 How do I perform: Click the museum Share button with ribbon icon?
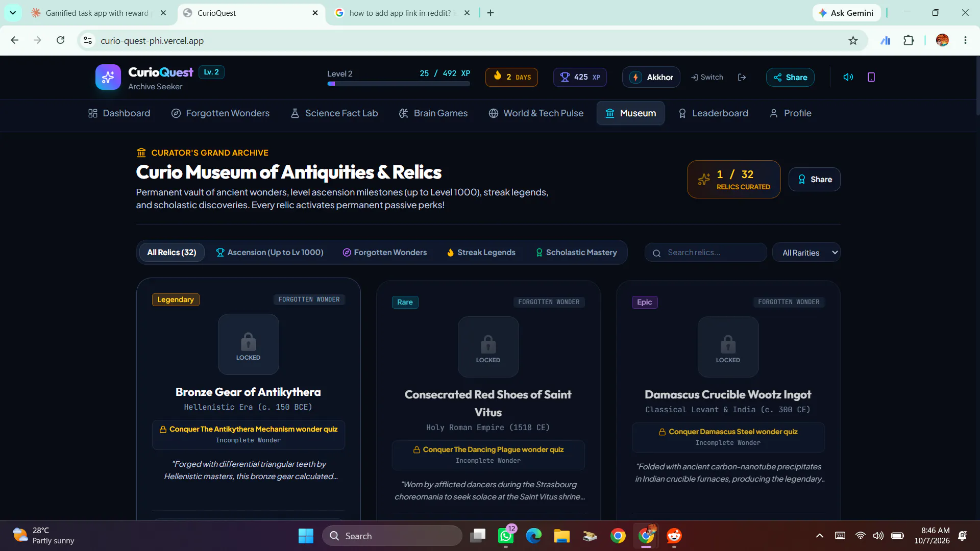coord(815,180)
